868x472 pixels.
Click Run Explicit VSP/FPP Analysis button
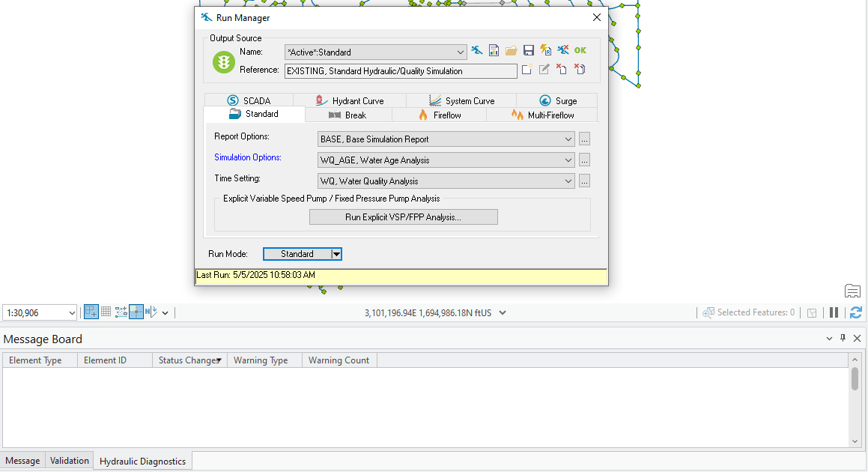tap(404, 217)
